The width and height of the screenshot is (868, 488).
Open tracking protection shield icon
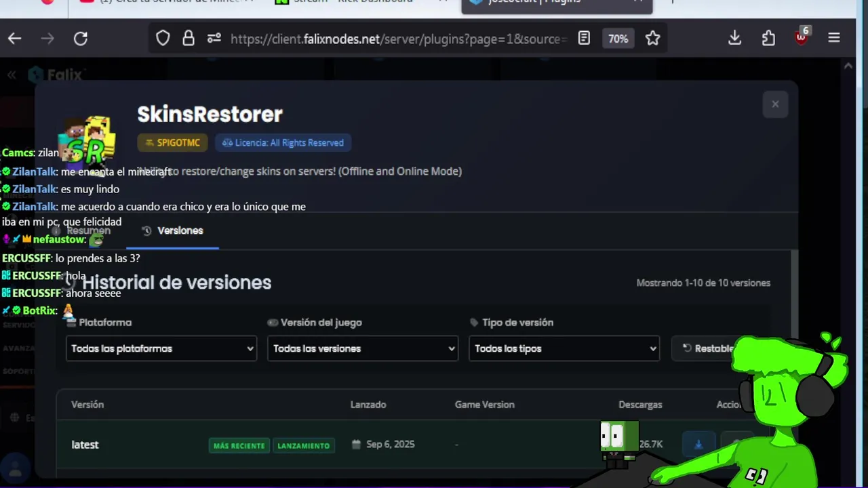tap(163, 39)
